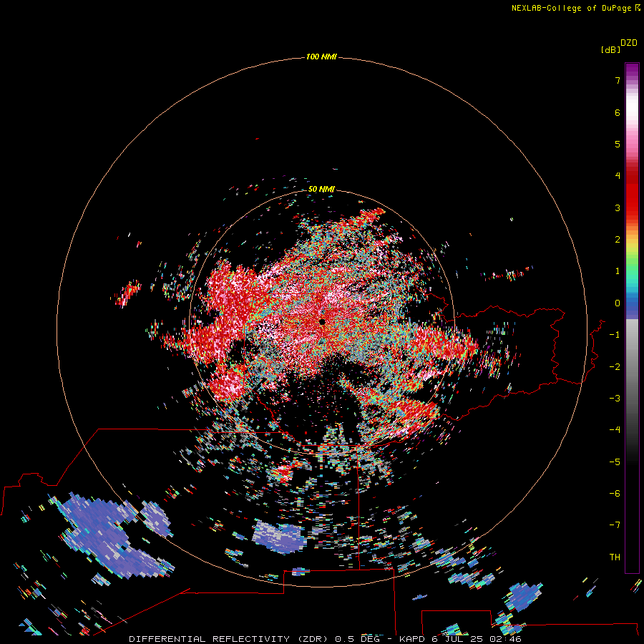Click the -5 dB tick label
This screenshot has width=644, height=644.
pyautogui.click(x=615, y=462)
